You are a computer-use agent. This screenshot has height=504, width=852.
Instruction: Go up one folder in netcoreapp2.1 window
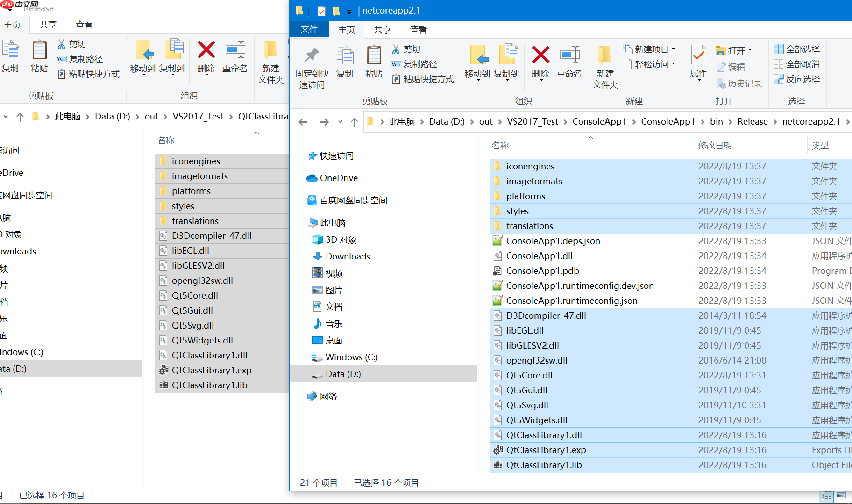click(355, 122)
